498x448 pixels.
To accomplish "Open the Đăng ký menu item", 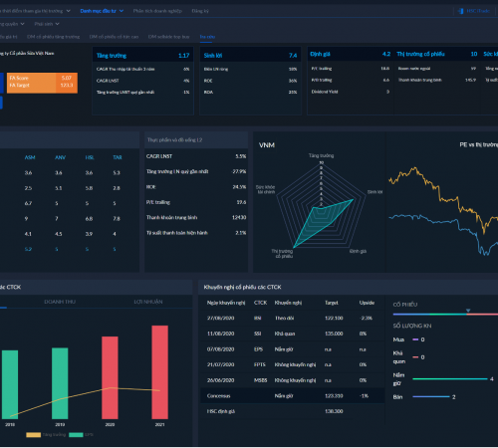I will click(x=200, y=11).
